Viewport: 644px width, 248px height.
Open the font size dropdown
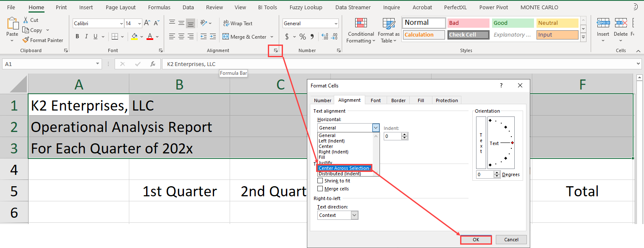[139, 24]
